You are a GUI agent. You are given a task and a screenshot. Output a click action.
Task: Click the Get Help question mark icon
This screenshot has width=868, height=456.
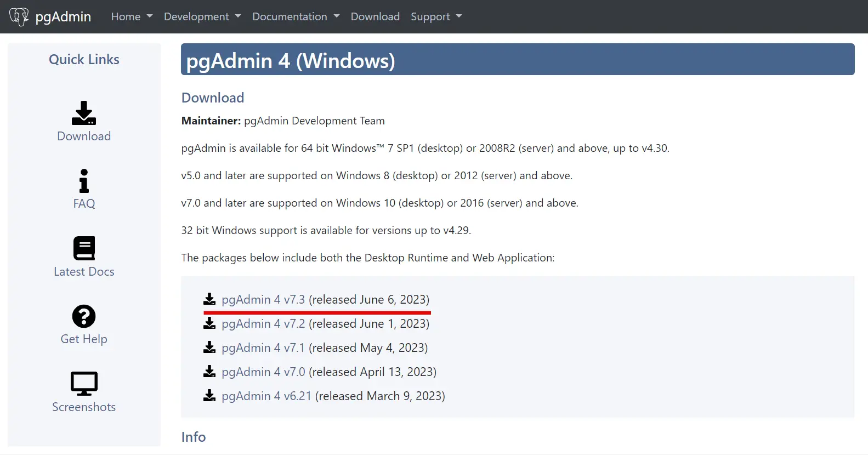tap(84, 316)
